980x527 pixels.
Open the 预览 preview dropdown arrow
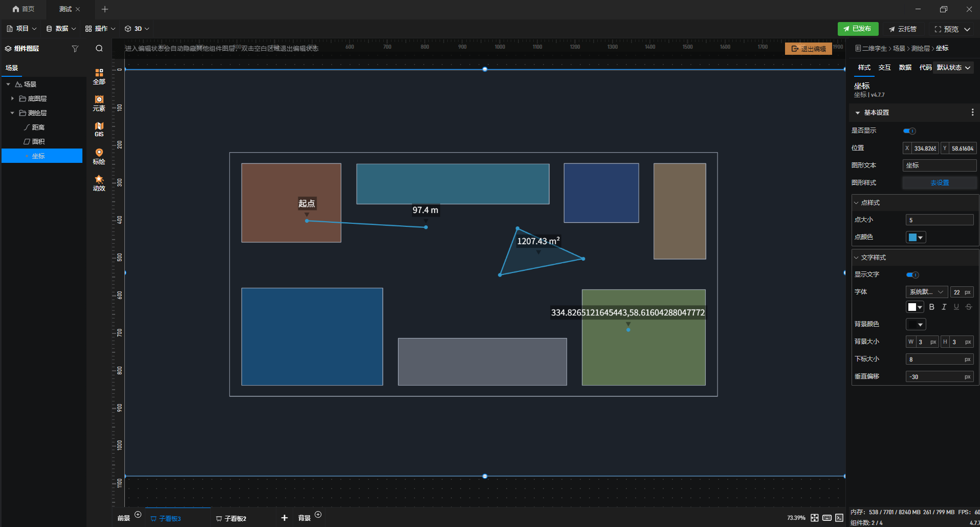(x=967, y=29)
